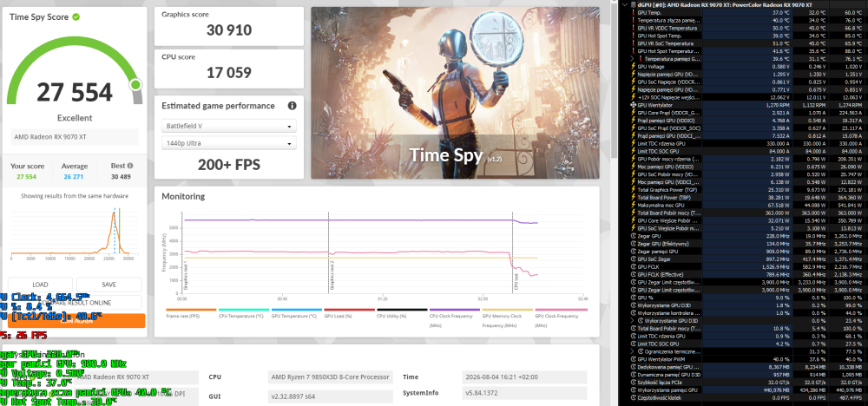
Task: Toggle CPU Utility black legend swatch
Action: (402, 310)
